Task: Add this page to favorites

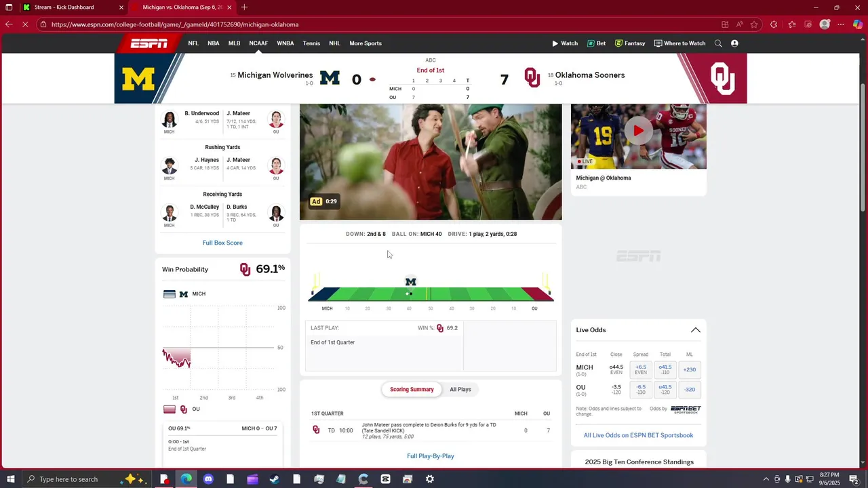Action: point(754,24)
